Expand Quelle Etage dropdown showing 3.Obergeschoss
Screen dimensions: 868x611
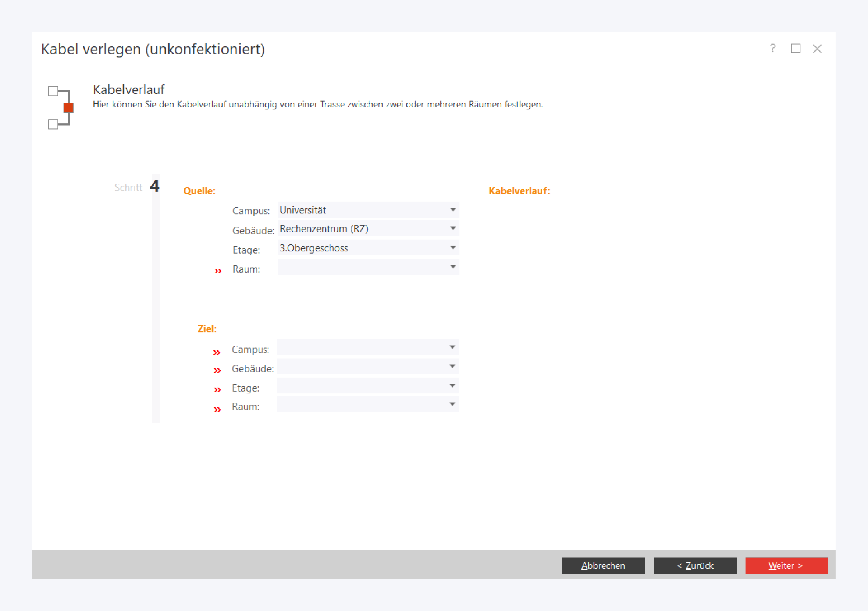point(369,248)
